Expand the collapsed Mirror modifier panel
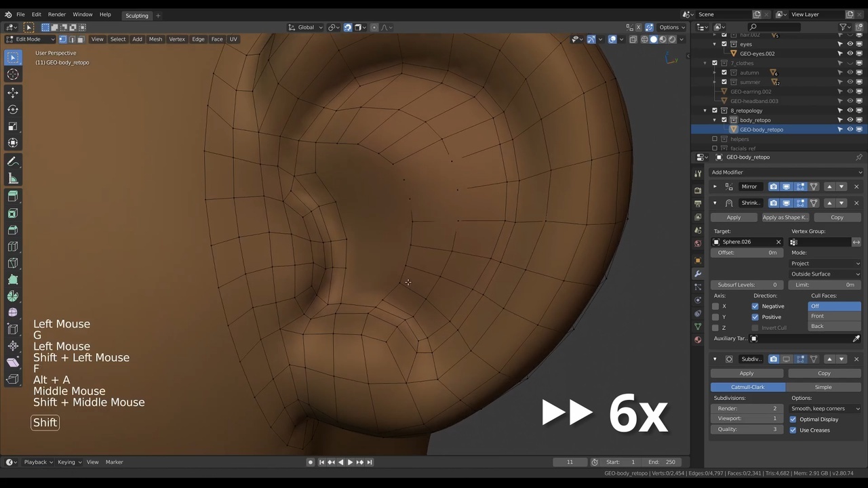This screenshot has width=868, height=488. 715,186
